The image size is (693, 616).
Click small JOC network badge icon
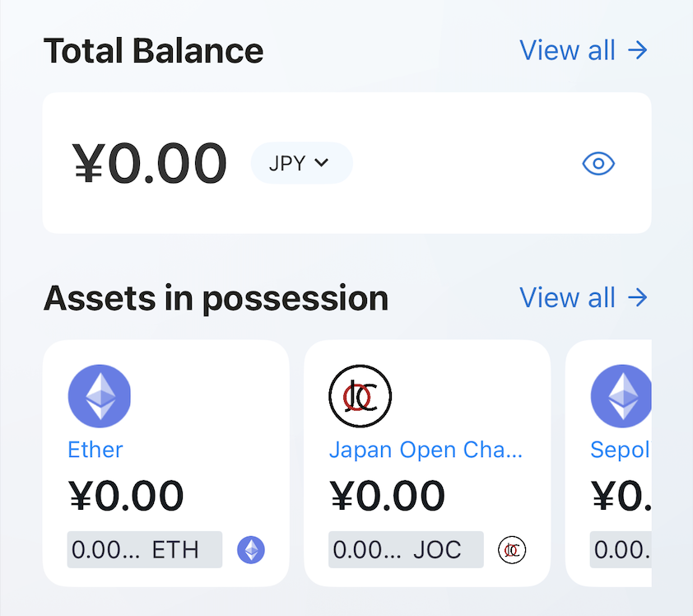(x=512, y=549)
